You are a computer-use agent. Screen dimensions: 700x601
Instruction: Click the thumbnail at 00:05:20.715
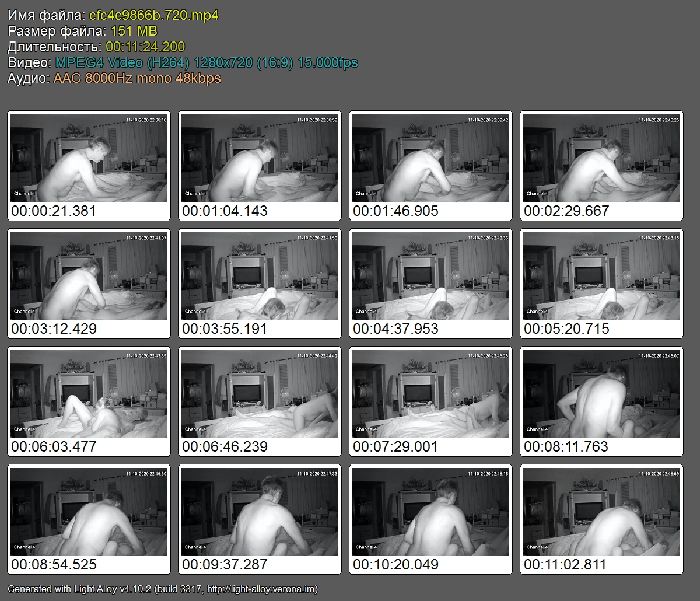(x=601, y=276)
